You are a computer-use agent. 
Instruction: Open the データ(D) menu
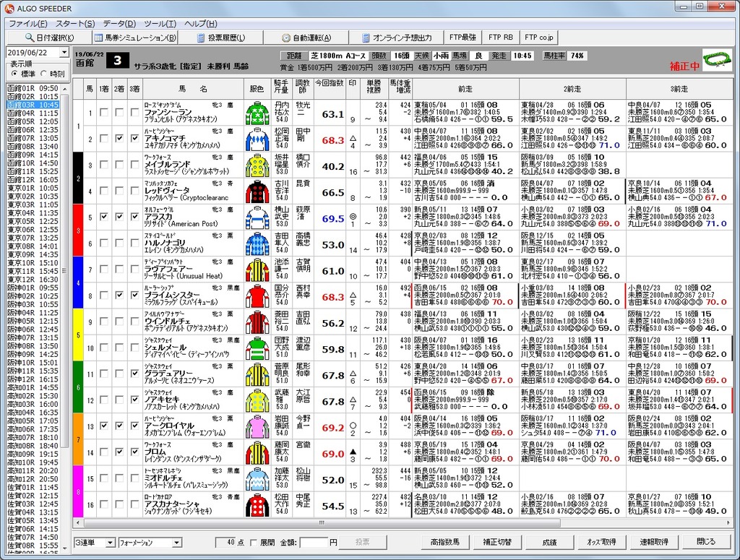click(119, 24)
